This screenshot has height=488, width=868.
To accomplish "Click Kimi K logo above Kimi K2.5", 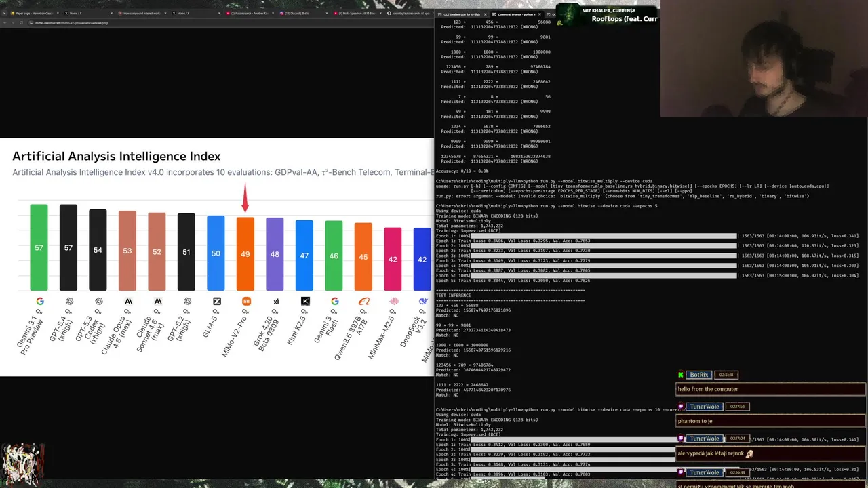I will tap(305, 301).
